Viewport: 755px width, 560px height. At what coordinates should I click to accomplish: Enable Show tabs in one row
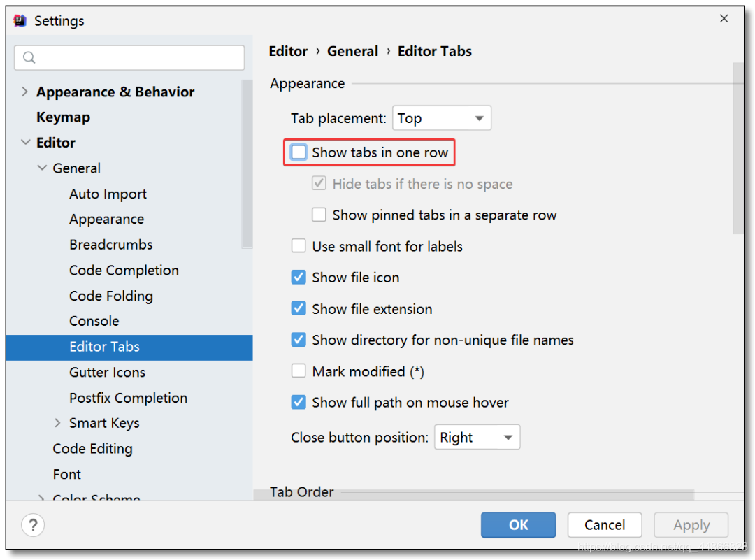pyautogui.click(x=299, y=152)
